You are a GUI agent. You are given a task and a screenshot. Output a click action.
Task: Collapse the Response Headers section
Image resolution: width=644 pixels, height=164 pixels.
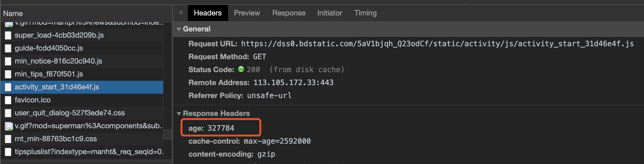click(179, 114)
